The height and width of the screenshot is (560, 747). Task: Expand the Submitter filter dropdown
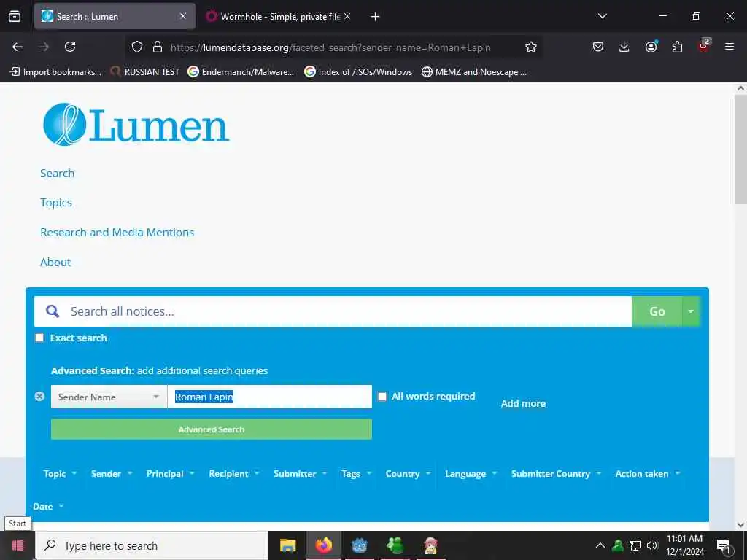coord(300,474)
